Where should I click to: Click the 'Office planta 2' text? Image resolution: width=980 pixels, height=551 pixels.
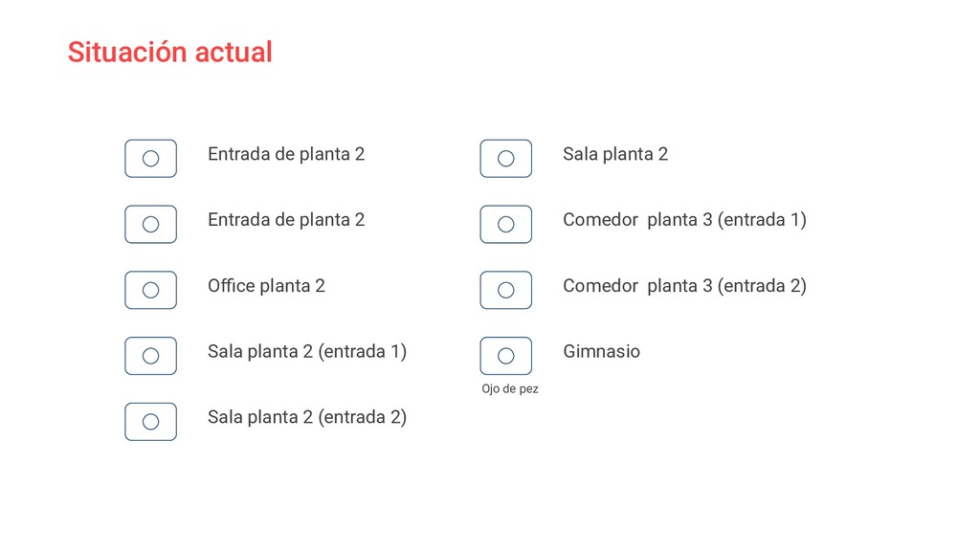(266, 285)
